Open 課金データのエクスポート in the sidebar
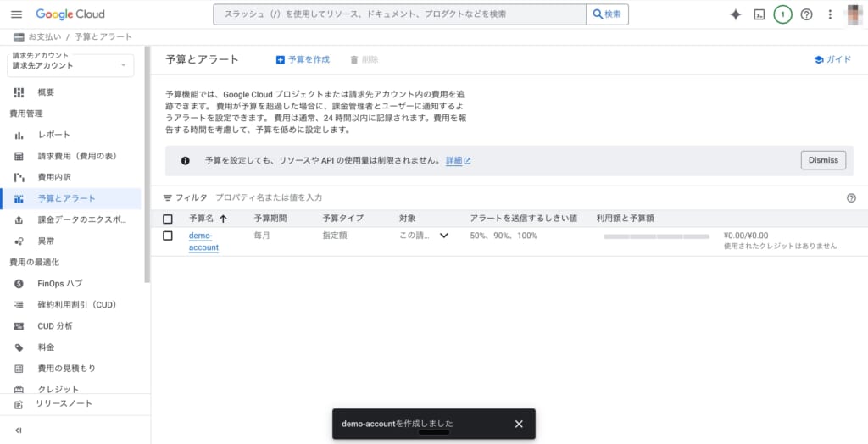The image size is (868, 444). 71,219
